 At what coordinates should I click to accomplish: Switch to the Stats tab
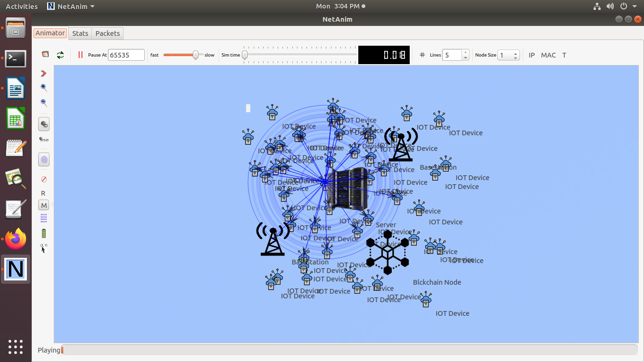click(80, 33)
